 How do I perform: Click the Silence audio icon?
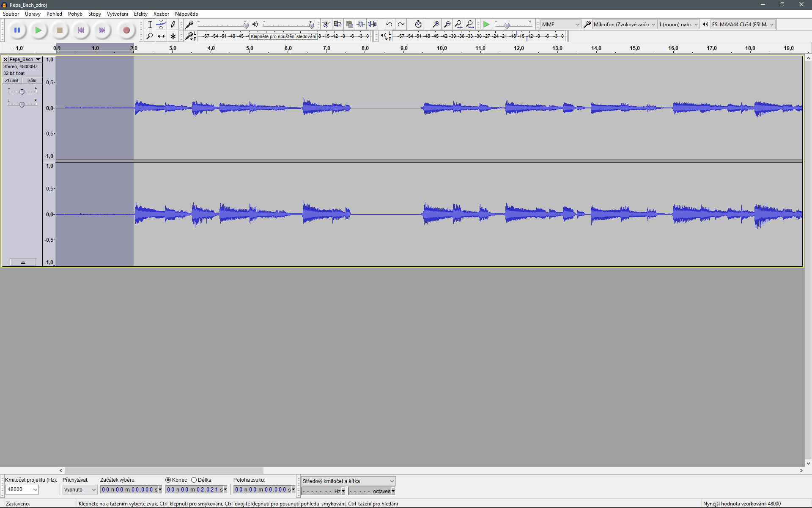pos(372,25)
